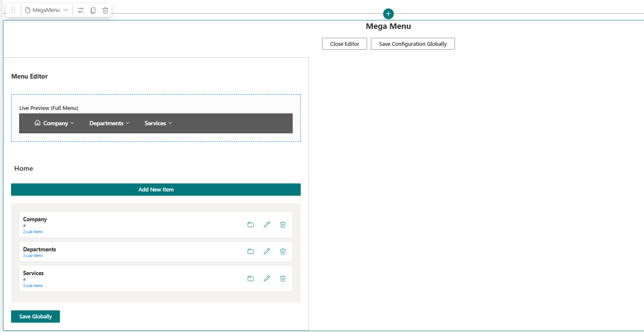Click the Add New Item button
The height and width of the screenshot is (332, 644).
pos(156,190)
